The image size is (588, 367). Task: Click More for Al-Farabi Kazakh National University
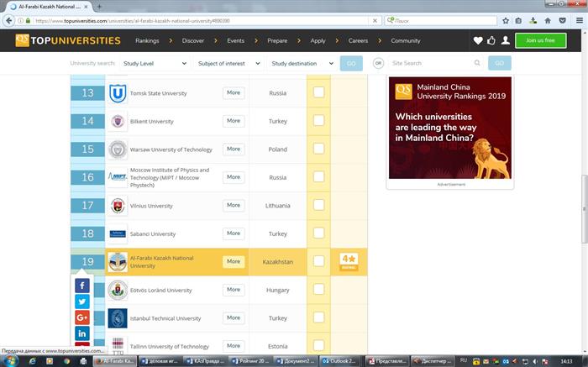(234, 261)
